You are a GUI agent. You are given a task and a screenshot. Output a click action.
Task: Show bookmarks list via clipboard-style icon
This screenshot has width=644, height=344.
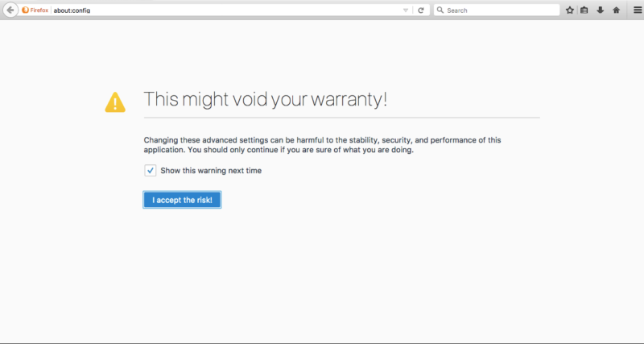click(584, 10)
